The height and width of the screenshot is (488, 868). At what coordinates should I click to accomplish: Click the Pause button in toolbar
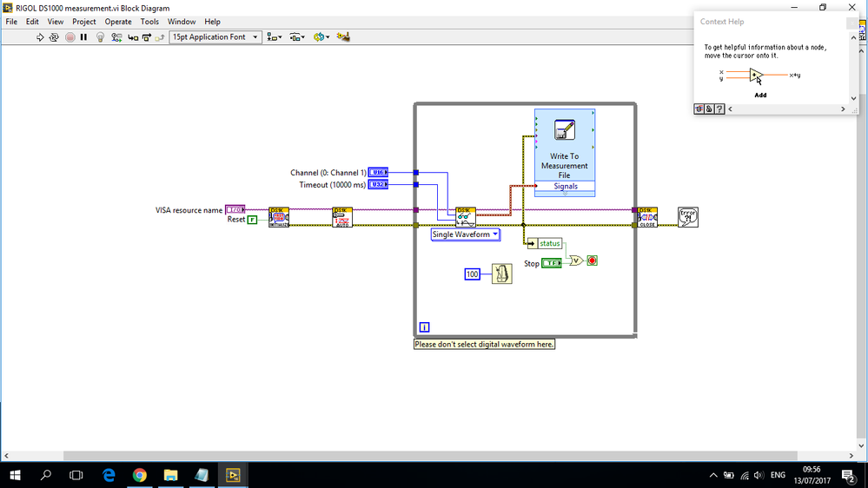(83, 37)
